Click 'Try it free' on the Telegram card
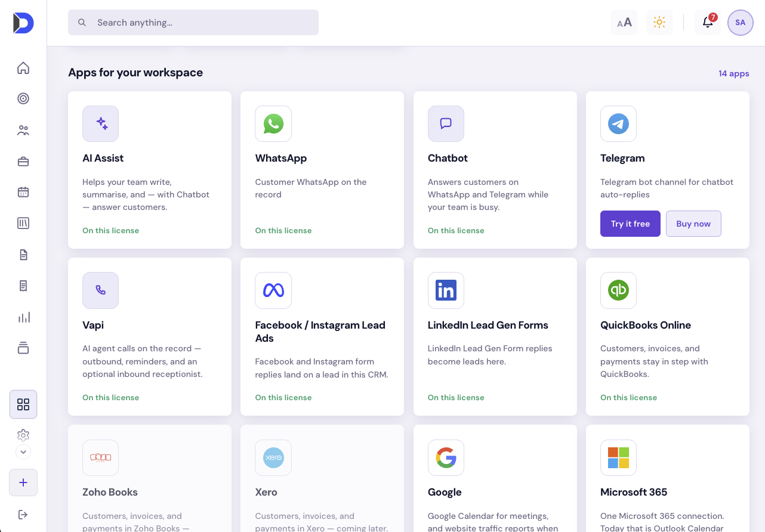Viewport: 765px width, 532px height. click(x=630, y=224)
